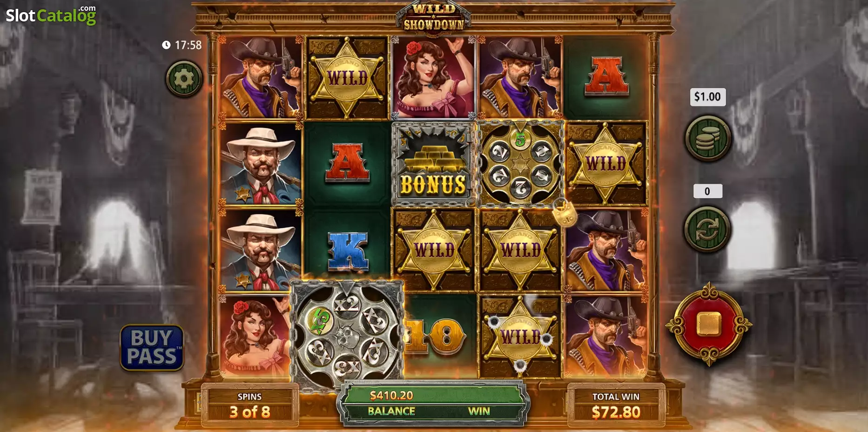Click the Wild sheriff star in top row
This screenshot has height=432, width=868.
click(x=347, y=77)
